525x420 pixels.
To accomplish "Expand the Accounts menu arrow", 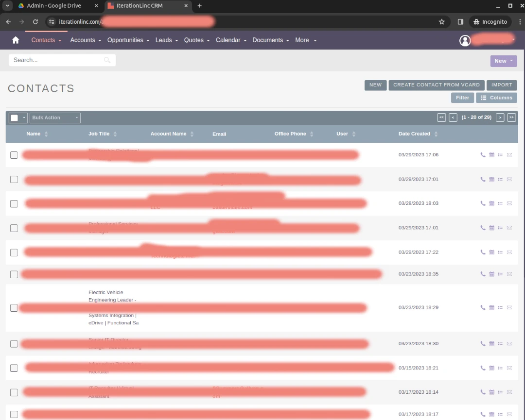I will click(100, 40).
